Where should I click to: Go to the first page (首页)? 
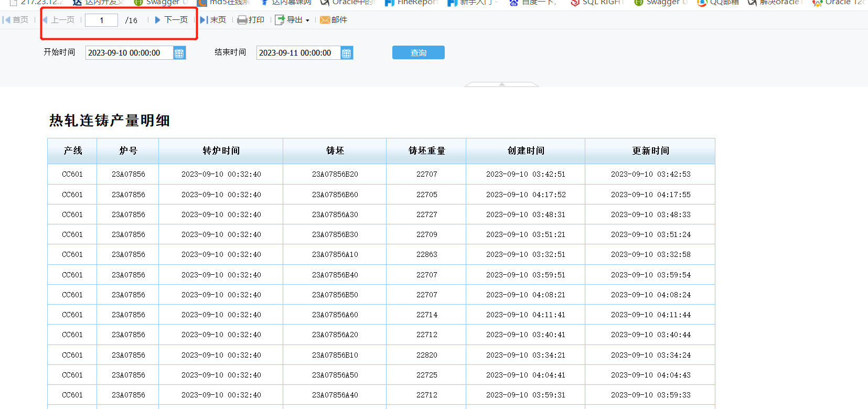coord(16,20)
